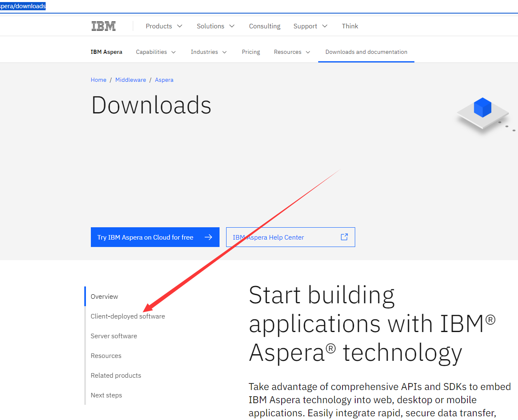The height and width of the screenshot is (420, 518).
Task: Jump to the Overview section
Action: click(104, 296)
